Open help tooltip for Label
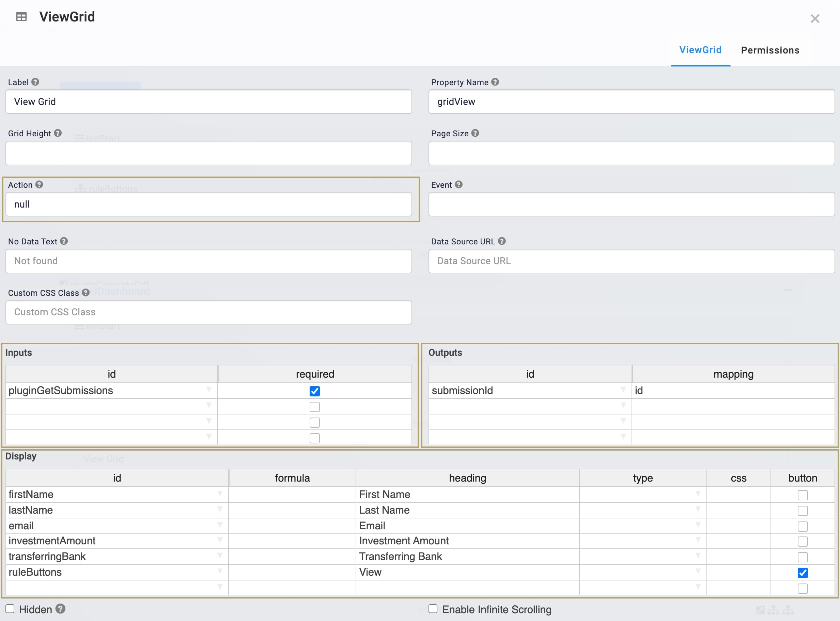This screenshot has height=621, width=840. coord(35,82)
